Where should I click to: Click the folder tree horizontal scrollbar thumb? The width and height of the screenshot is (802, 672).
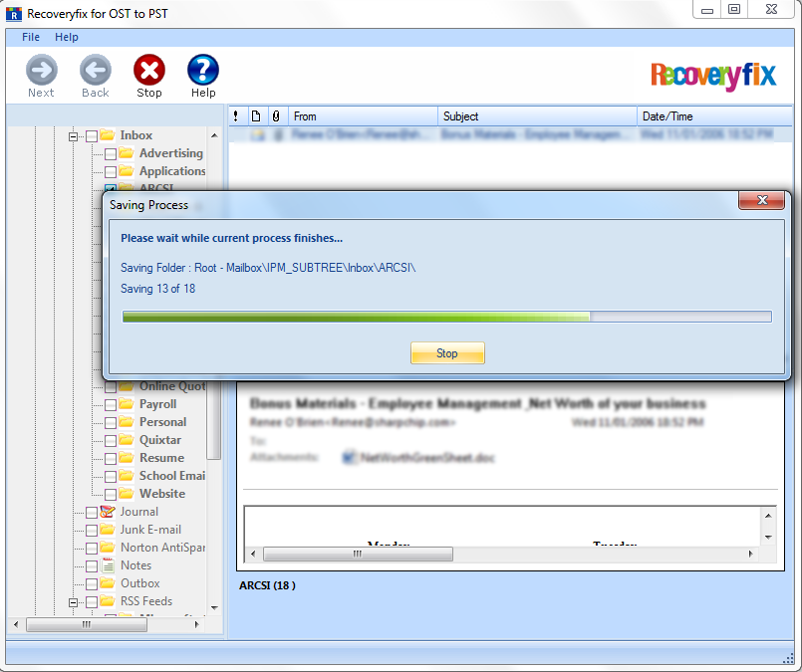(87, 624)
